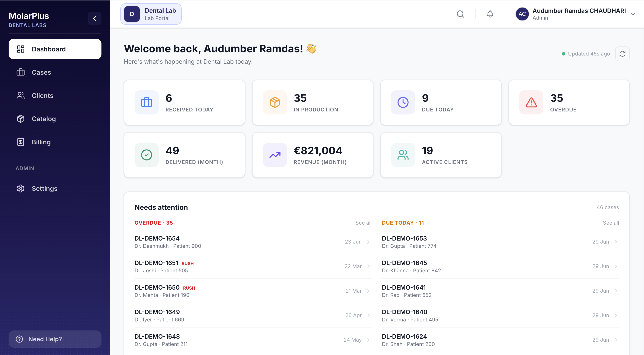Screen dimensions: 644x355
Task: Open the Dental Lab portal switcher
Action: point(151,14)
